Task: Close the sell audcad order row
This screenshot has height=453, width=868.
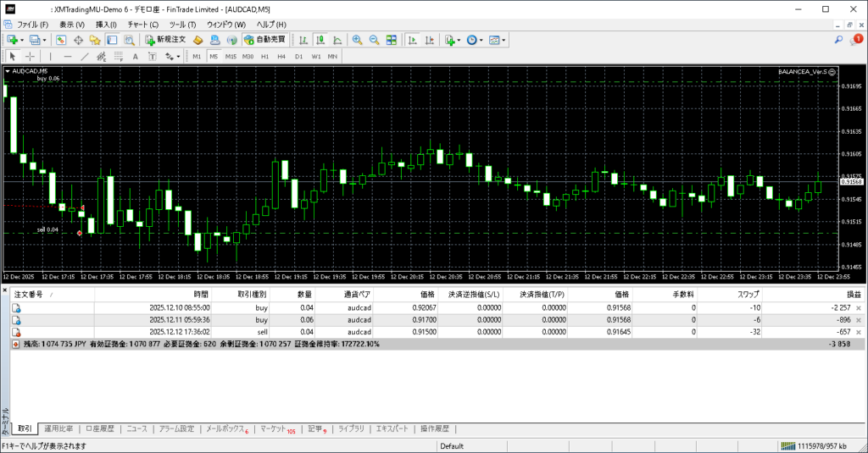Action: point(859,332)
